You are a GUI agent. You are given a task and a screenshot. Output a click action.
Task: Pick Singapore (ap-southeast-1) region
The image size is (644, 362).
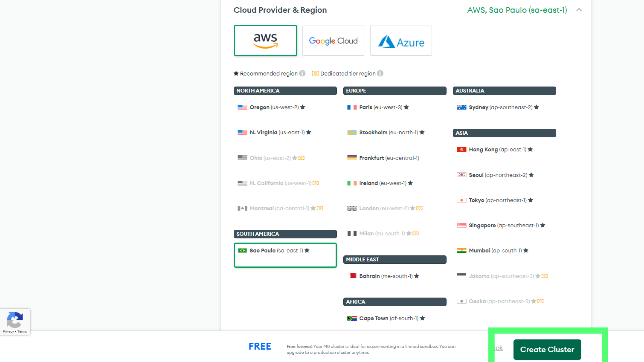(505, 225)
